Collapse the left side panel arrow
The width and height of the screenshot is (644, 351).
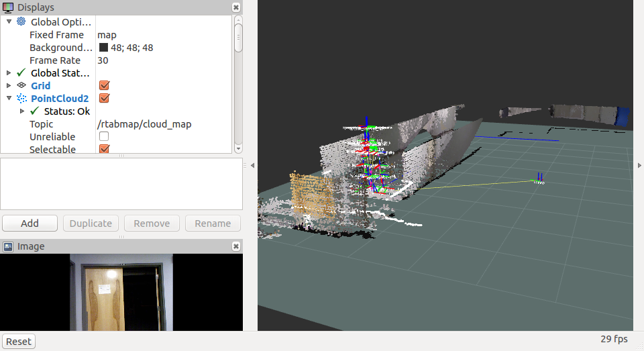click(252, 165)
